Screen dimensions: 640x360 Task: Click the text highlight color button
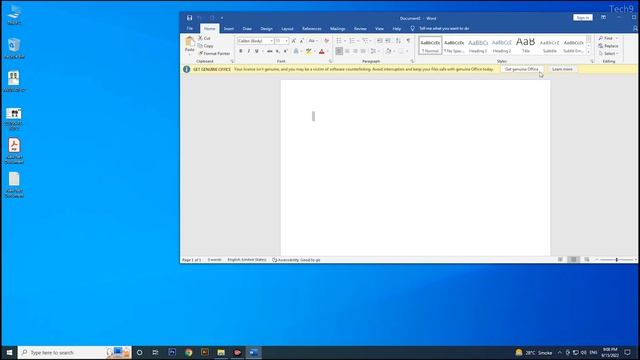coord(309,51)
